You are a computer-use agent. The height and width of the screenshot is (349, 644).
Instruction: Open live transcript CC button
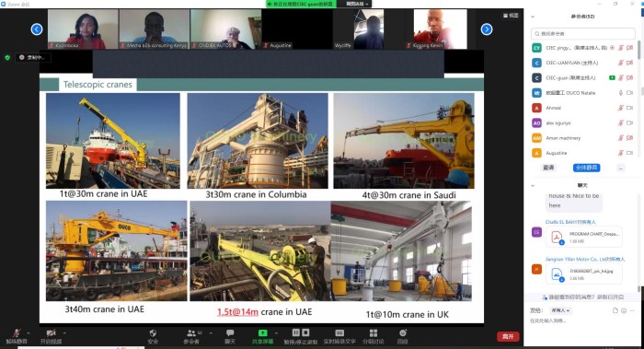point(339,336)
